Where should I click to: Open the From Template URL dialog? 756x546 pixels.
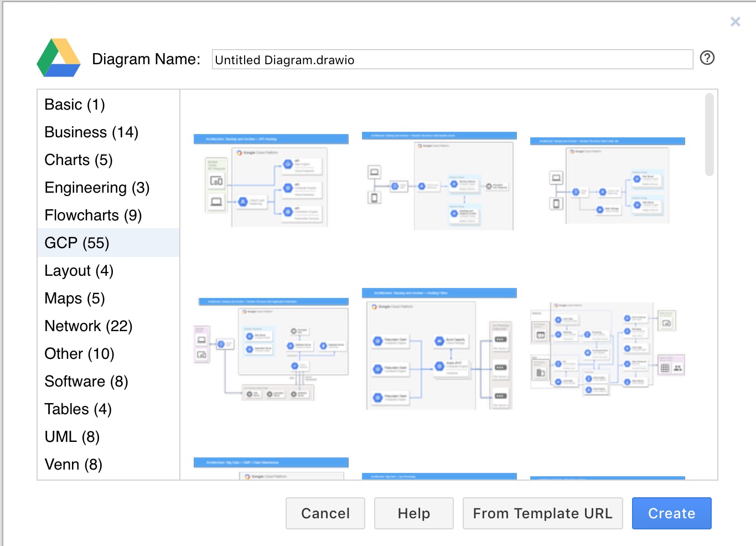pyautogui.click(x=542, y=513)
